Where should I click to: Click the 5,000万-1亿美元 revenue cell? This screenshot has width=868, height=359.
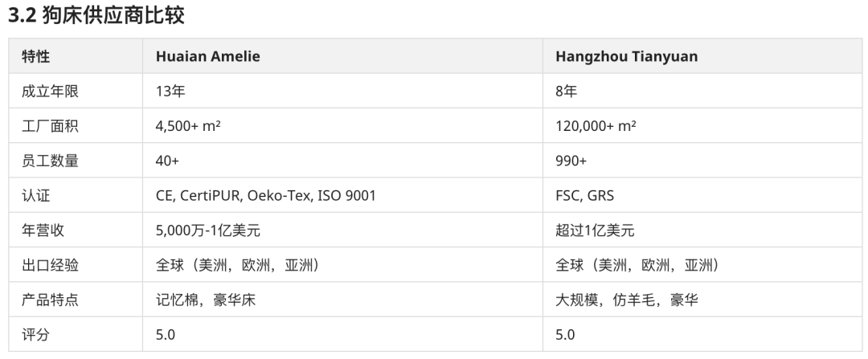point(342,230)
